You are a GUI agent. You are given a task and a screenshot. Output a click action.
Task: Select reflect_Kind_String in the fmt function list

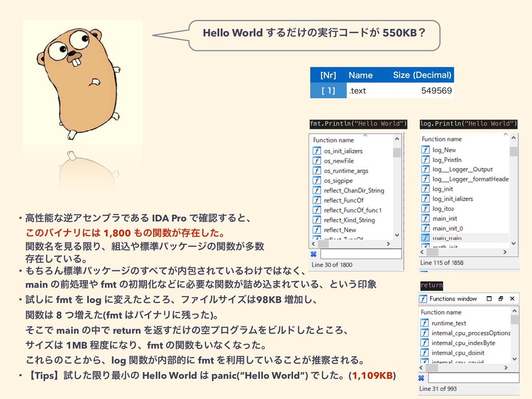coord(349,220)
